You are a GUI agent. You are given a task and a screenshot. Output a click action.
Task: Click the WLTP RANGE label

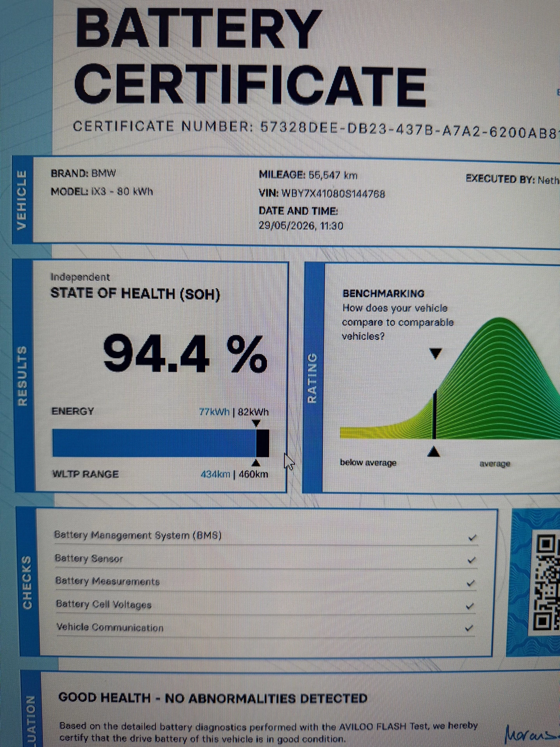pyautogui.click(x=85, y=474)
